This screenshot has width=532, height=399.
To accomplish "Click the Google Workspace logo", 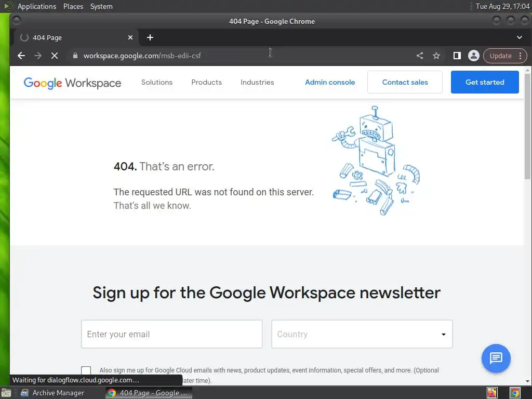I will [x=72, y=83].
